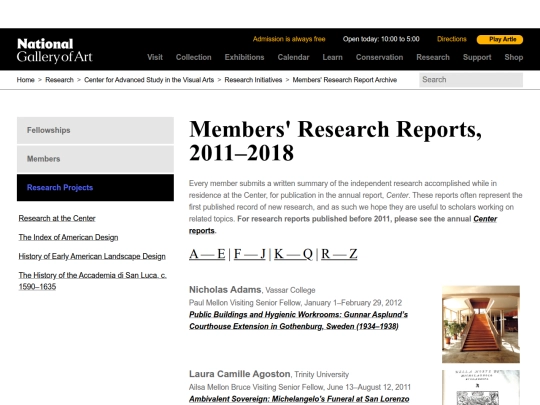Click the Laura Camille Agoston name heading
Screen dimensions: 540x405
click(x=239, y=374)
